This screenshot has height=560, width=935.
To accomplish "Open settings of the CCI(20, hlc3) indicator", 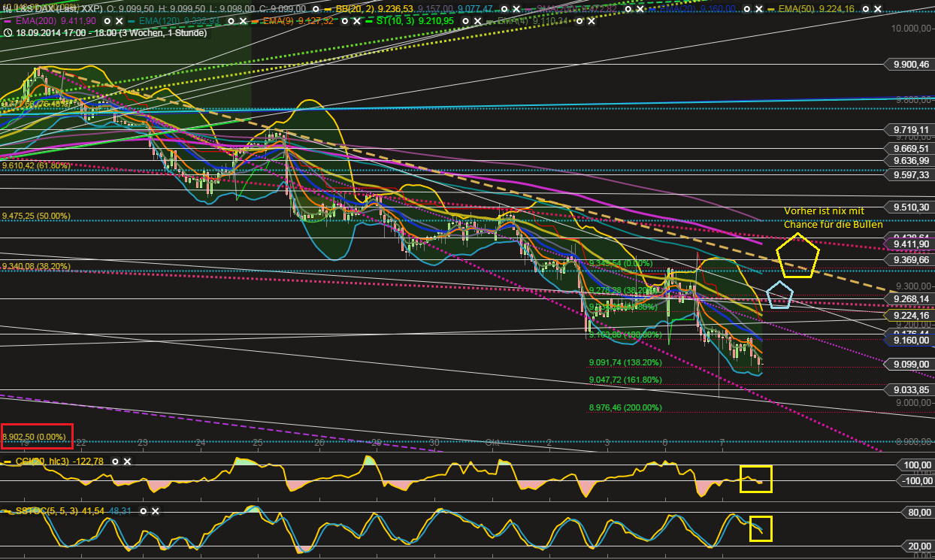I will 115,462.
